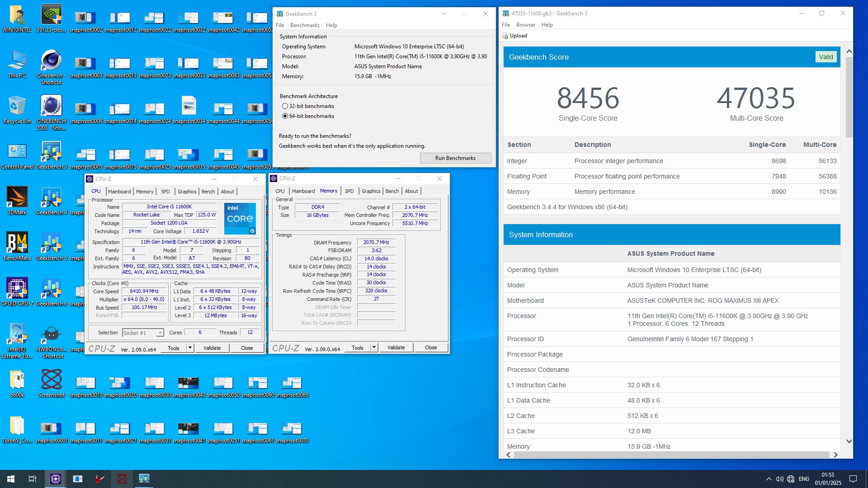
Task: Open the Browser menu in Geekbench results window
Action: (525, 25)
